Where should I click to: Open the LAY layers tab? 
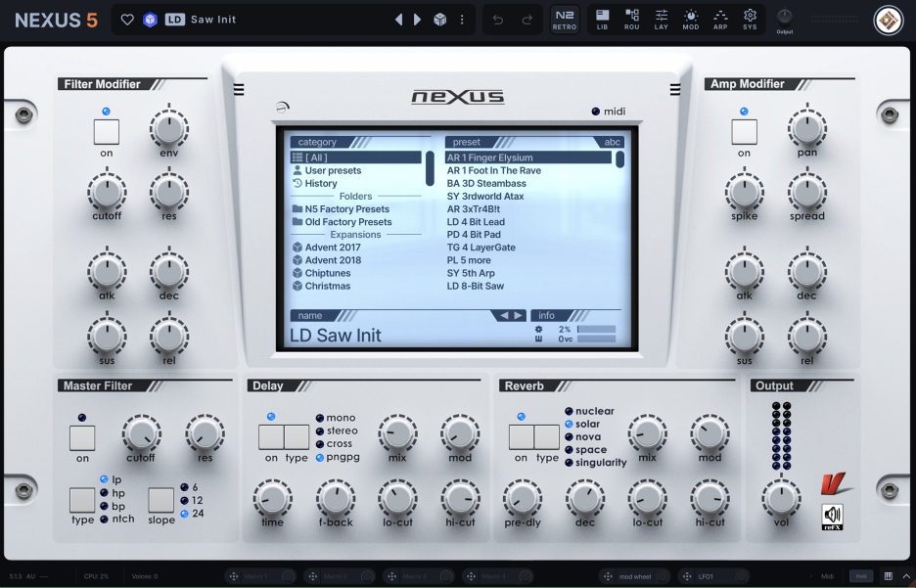pos(662,20)
